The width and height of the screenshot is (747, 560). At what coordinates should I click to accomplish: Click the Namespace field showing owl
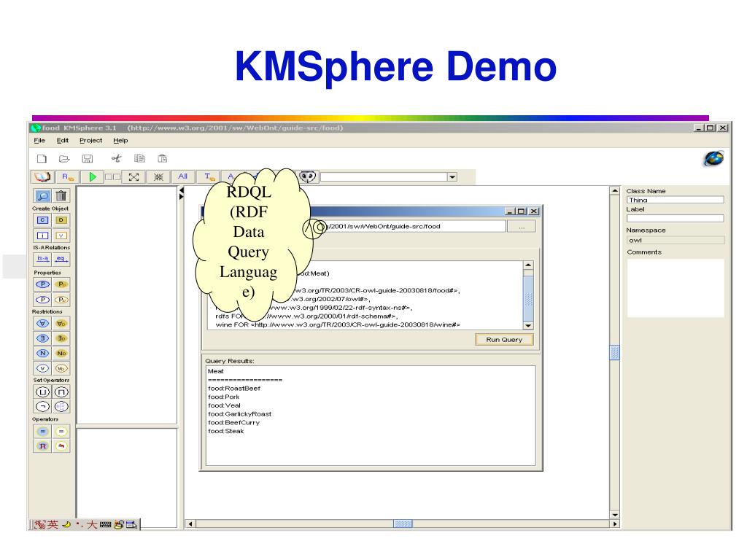point(675,241)
